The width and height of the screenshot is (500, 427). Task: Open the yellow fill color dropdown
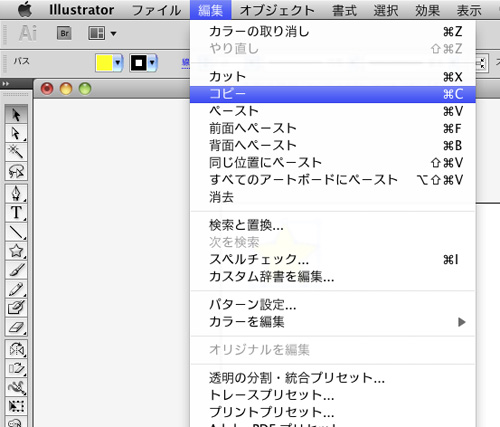point(117,63)
